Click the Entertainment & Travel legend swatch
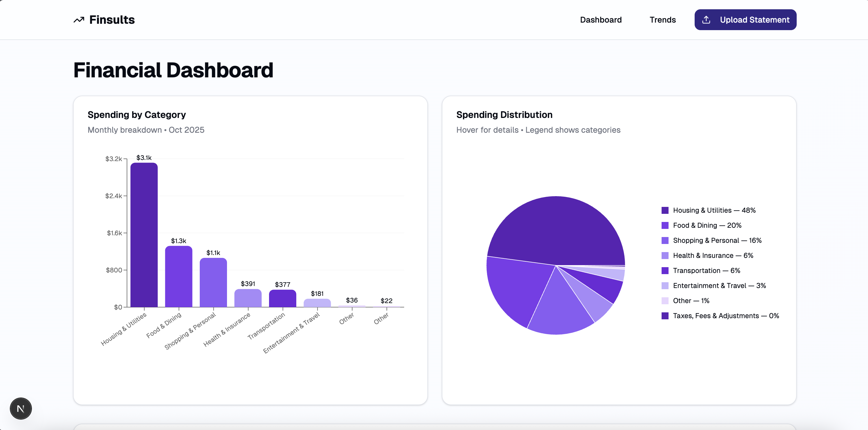This screenshot has height=430, width=868. point(664,286)
